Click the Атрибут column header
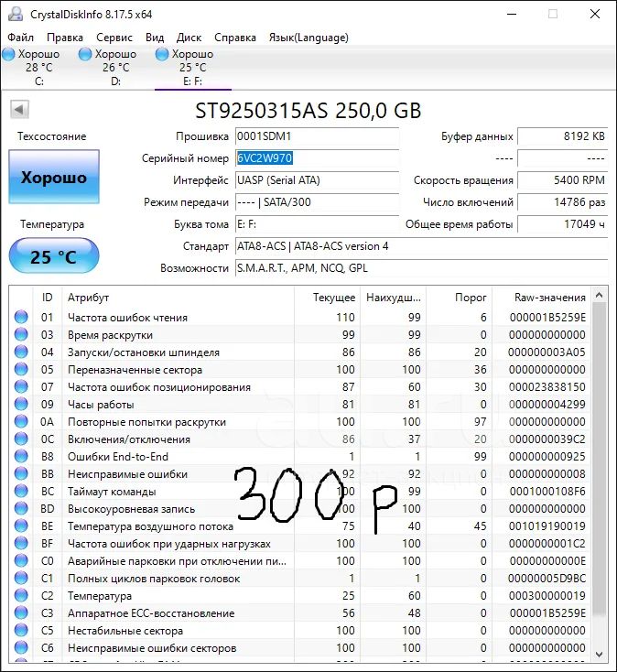 [x=178, y=298]
